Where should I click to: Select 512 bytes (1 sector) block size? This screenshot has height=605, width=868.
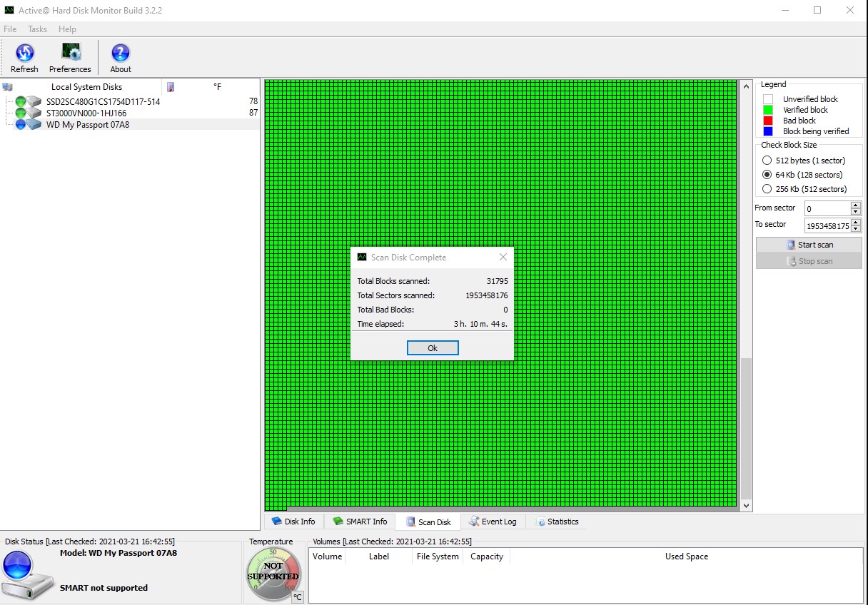(767, 161)
